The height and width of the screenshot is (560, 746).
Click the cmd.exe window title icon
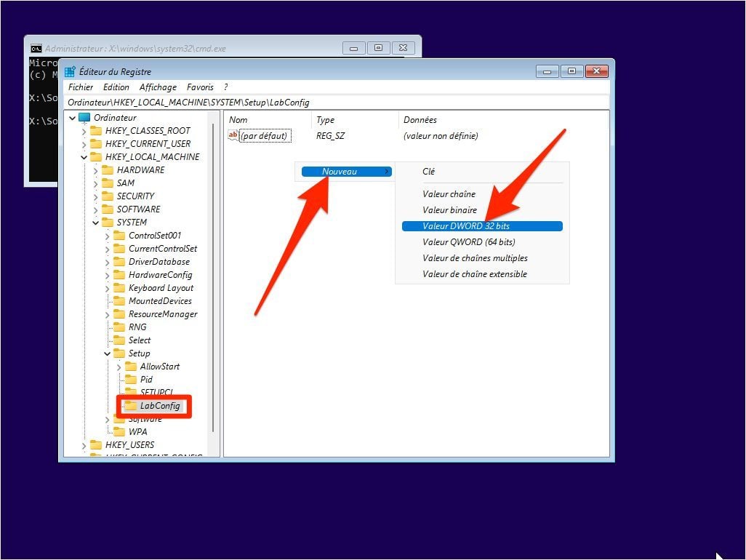(36, 49)
